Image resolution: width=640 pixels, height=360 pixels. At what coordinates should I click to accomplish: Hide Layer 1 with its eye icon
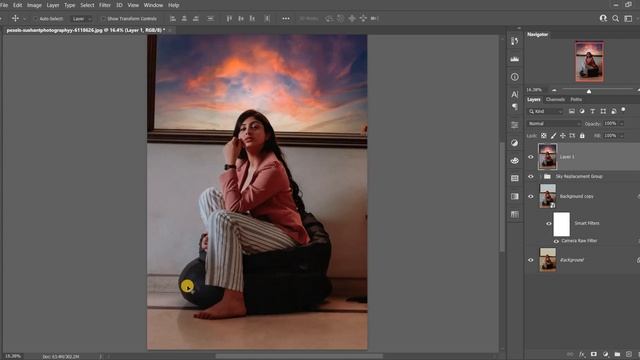tap(531, 157)
